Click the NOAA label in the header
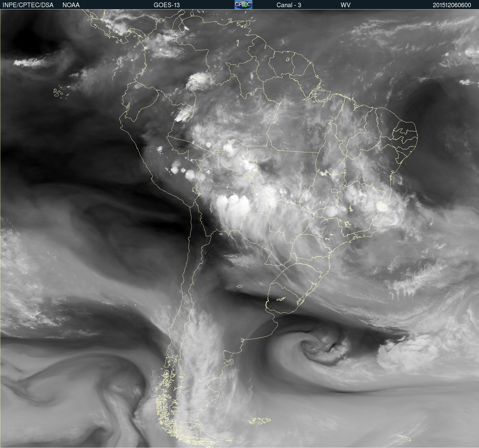Image resolution: width=479 pixels, height=448 pixels. coord(71,5)
